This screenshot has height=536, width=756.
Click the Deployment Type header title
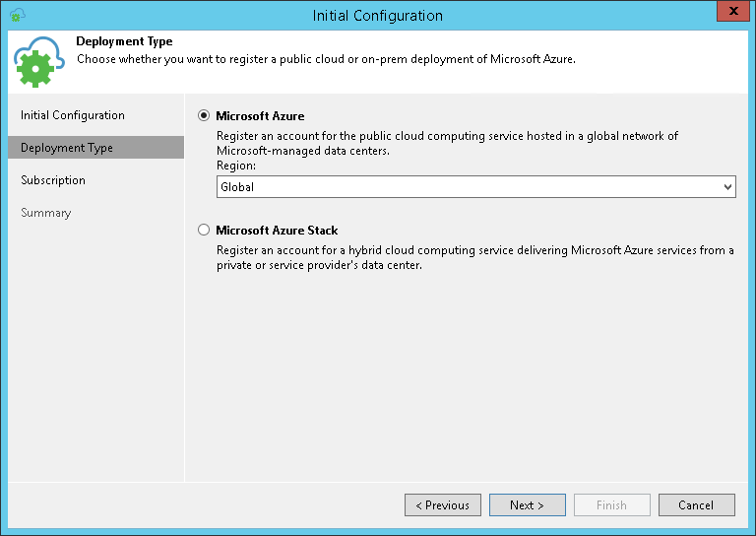click(124, 41)
